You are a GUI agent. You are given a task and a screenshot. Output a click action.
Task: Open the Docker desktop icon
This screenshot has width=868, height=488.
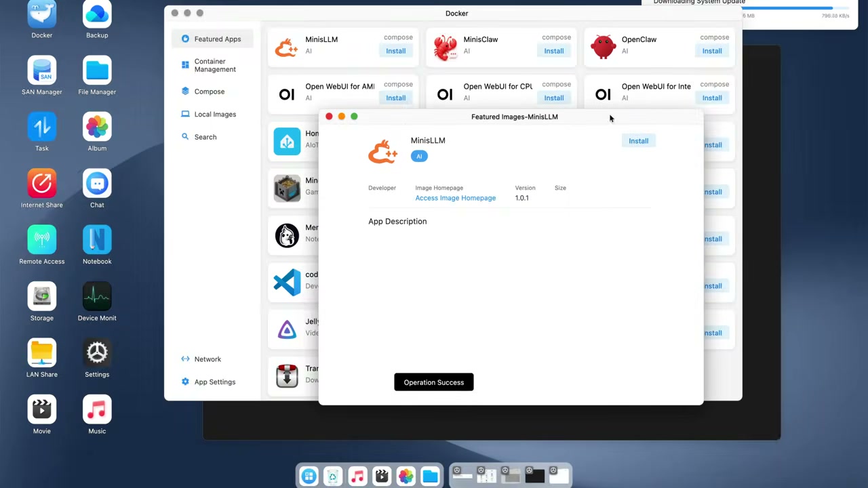click(41, 14)
